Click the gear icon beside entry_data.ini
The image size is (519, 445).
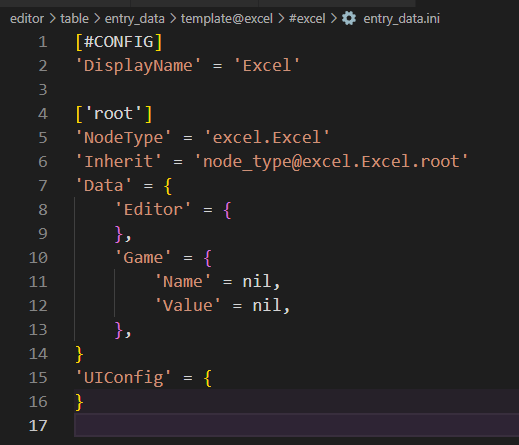click(x=349, y=18)
